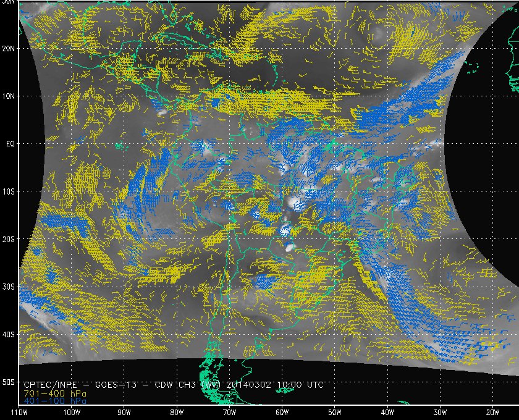
Task: Click the 20S latitude label
Action: (x=9, y=239)
